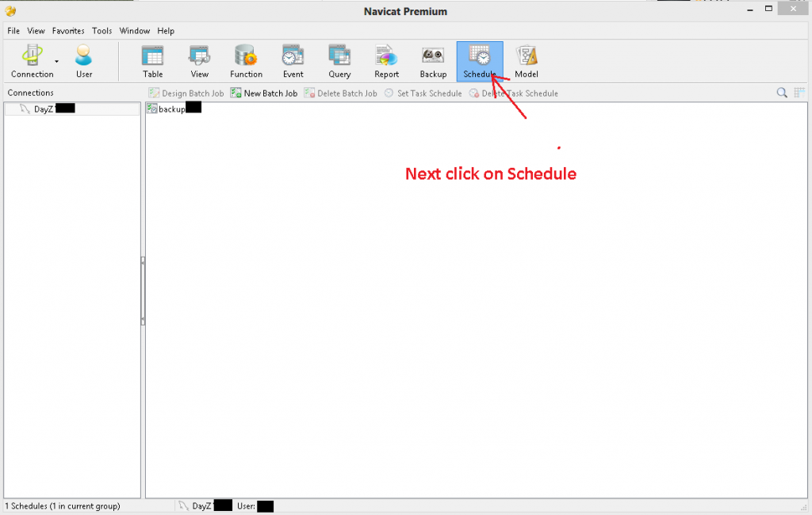Open the Favorites menu
Viewport: 812px width, 515px height.
pos(68,31)
